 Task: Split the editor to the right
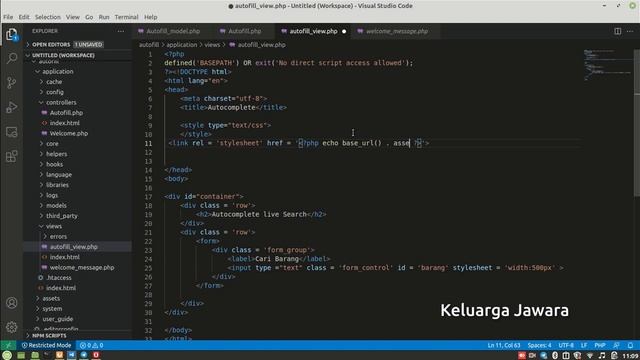point(618,31)
